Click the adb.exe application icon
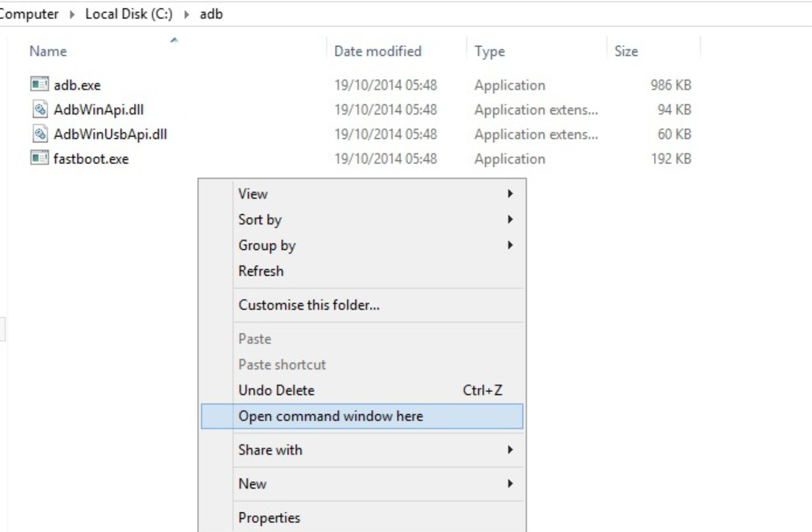 click(x=40, y=84)
